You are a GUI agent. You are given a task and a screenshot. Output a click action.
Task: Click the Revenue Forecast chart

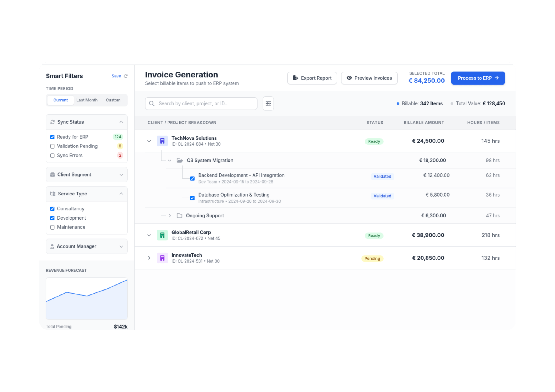(x=87, y=298)
